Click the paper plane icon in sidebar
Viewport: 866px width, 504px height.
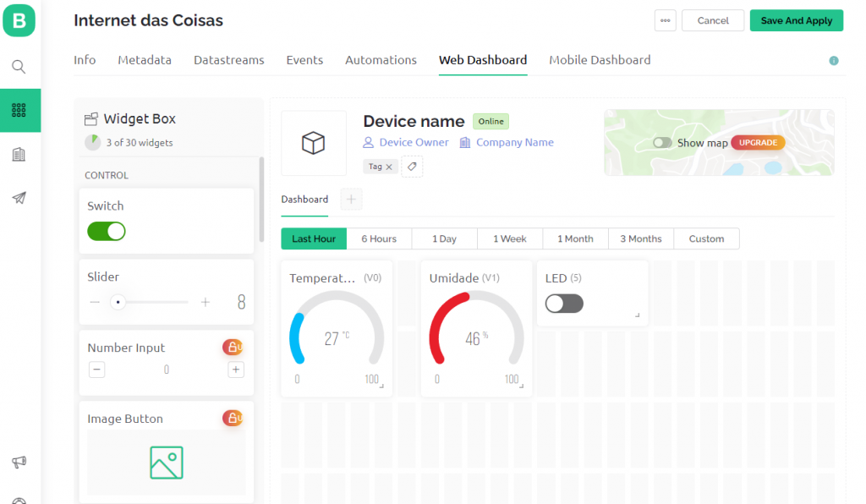tap(19, 198)
